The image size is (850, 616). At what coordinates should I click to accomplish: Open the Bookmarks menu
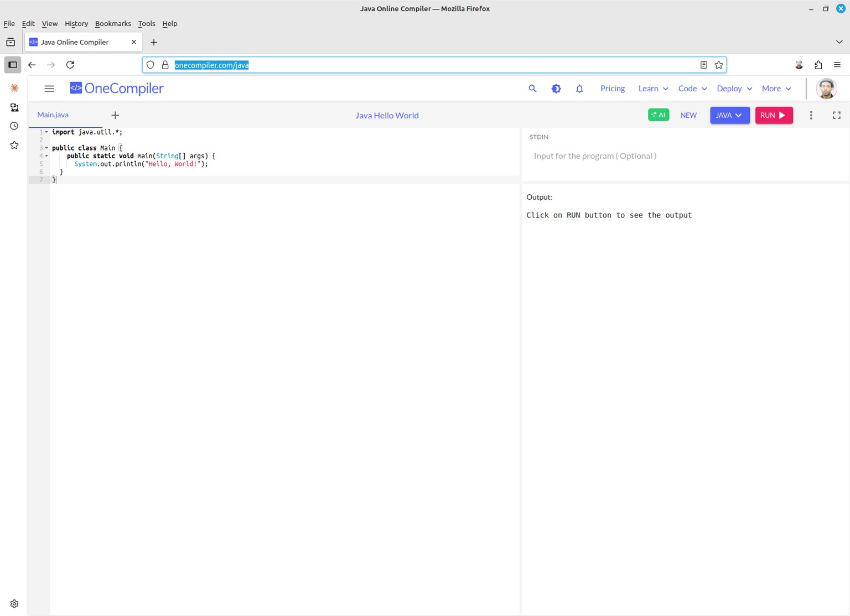click(x=113, y=24)
